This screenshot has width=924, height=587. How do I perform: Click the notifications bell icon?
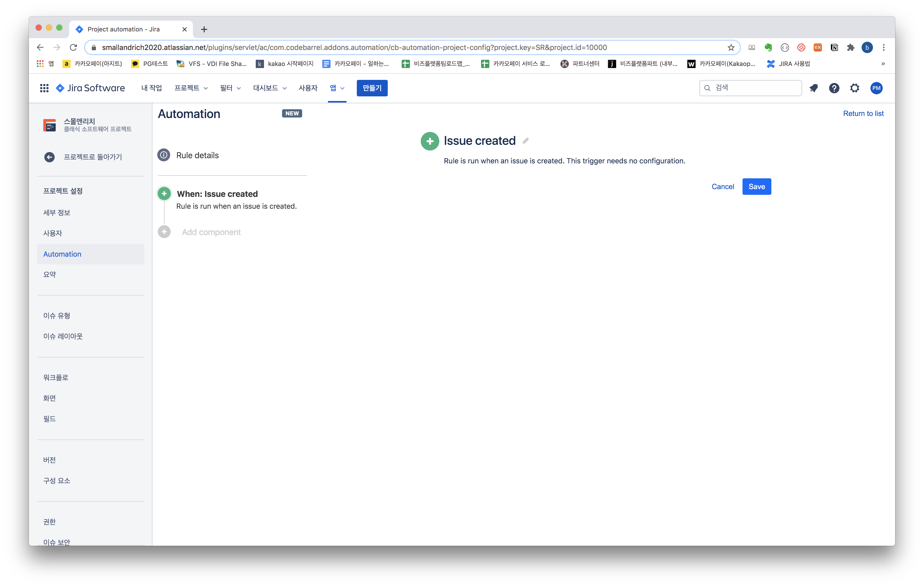click(813, 88)
